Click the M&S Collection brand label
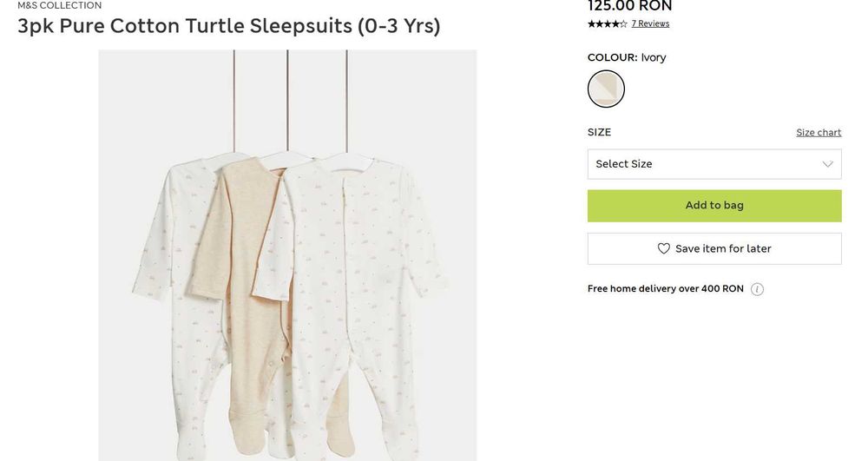The image size is (868, 461). 60,5
